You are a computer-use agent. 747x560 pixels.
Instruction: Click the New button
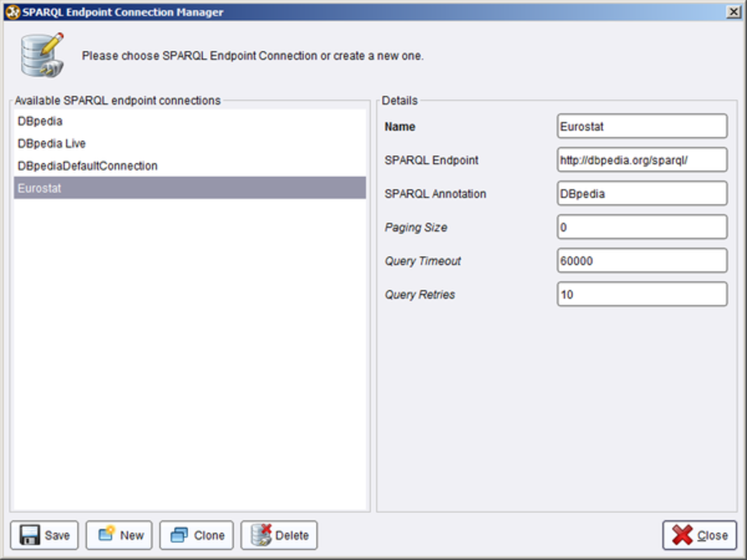click(118, 535)
